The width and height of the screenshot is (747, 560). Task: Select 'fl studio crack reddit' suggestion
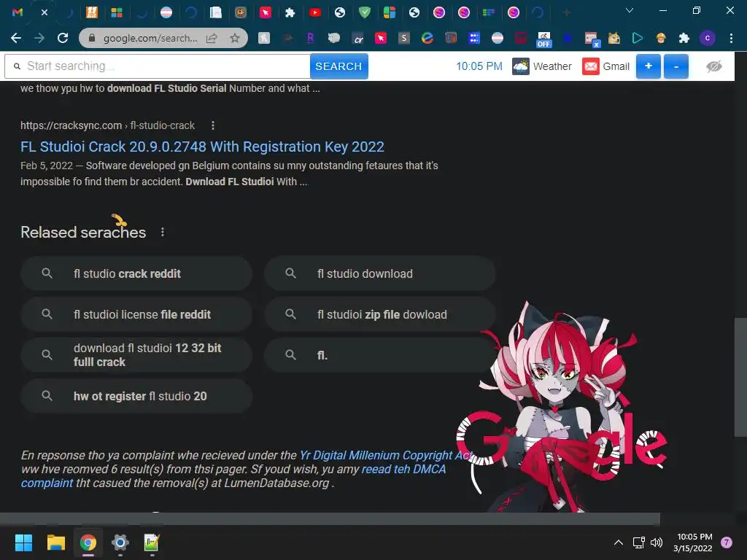pyautogui.click(x=136, y=273)
